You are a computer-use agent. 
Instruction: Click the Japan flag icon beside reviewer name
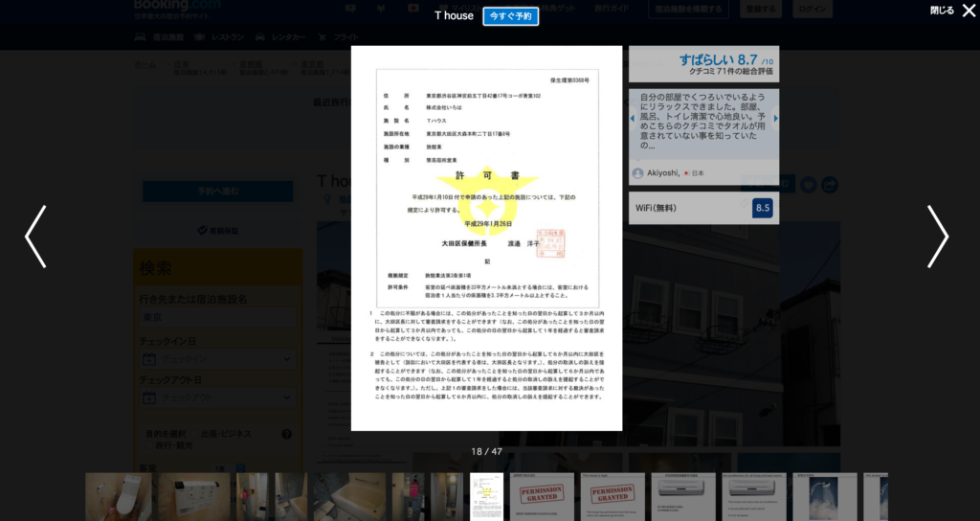coord(686,173)
